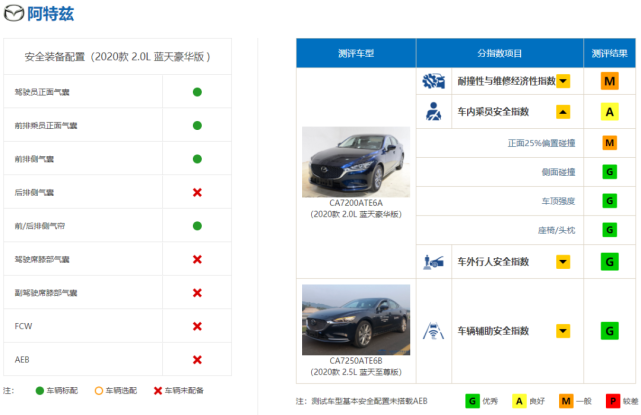Click the orange M rating for 耐撞性与维修经济性
641x415 pixels.
pos(610,81)
